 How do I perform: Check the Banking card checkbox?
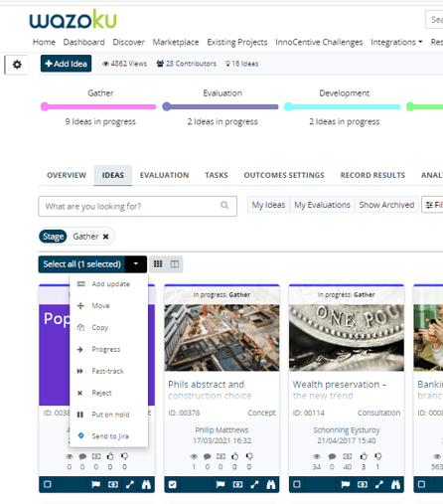(421, 484)
